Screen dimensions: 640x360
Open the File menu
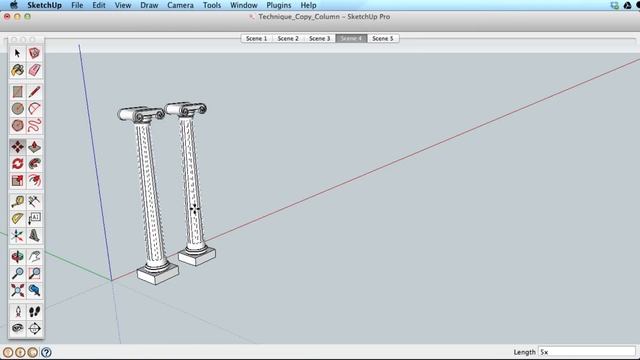coord(77,5)
